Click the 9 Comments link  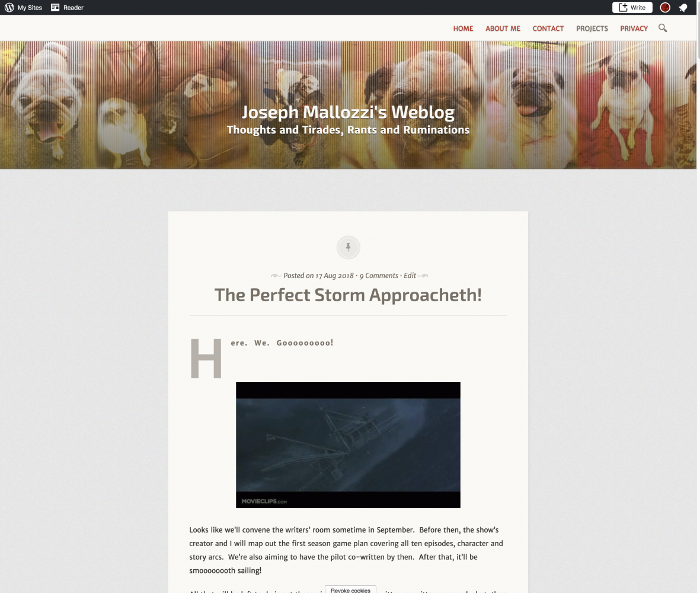(x=379, y=276)
